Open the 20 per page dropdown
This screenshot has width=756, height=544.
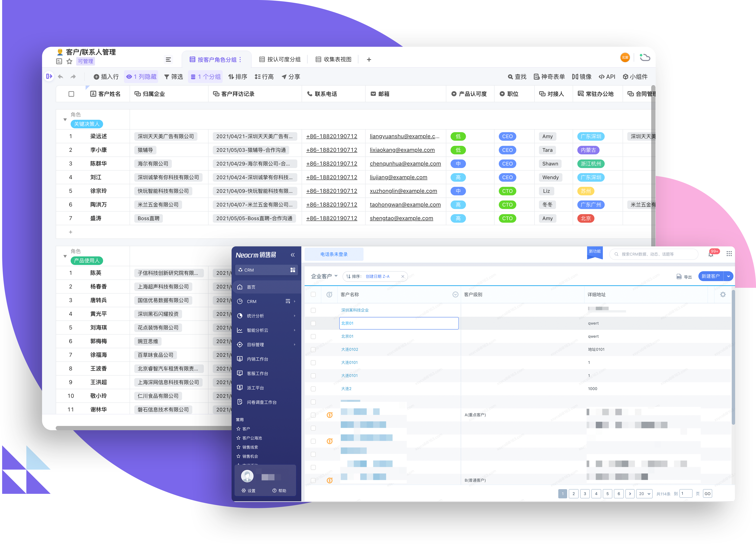644,494
